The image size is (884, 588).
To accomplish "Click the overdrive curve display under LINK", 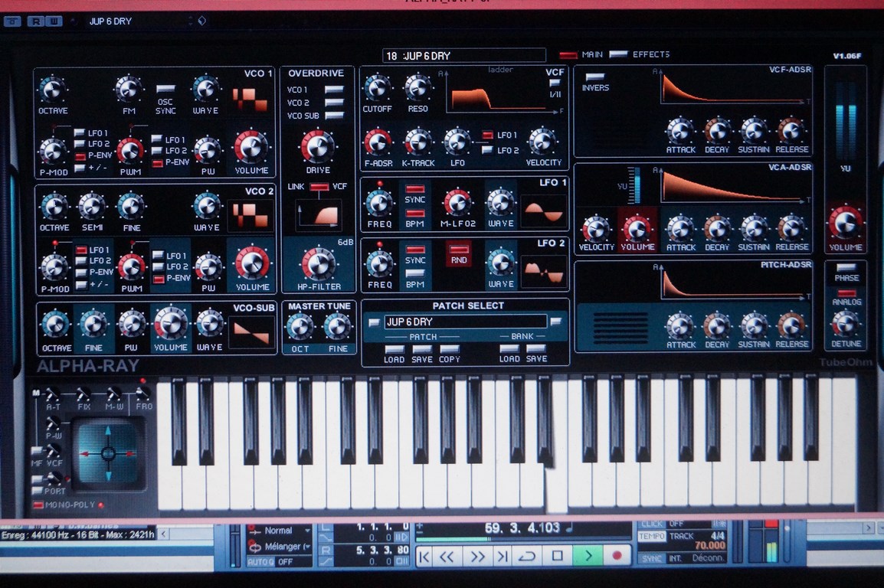I will (x=319, y=215).
